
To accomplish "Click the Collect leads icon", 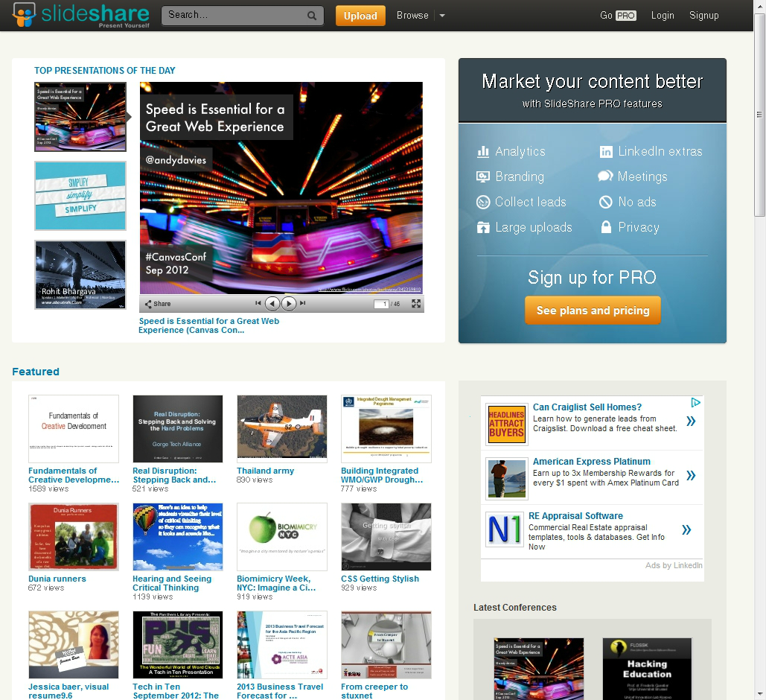I will [483, 202].
